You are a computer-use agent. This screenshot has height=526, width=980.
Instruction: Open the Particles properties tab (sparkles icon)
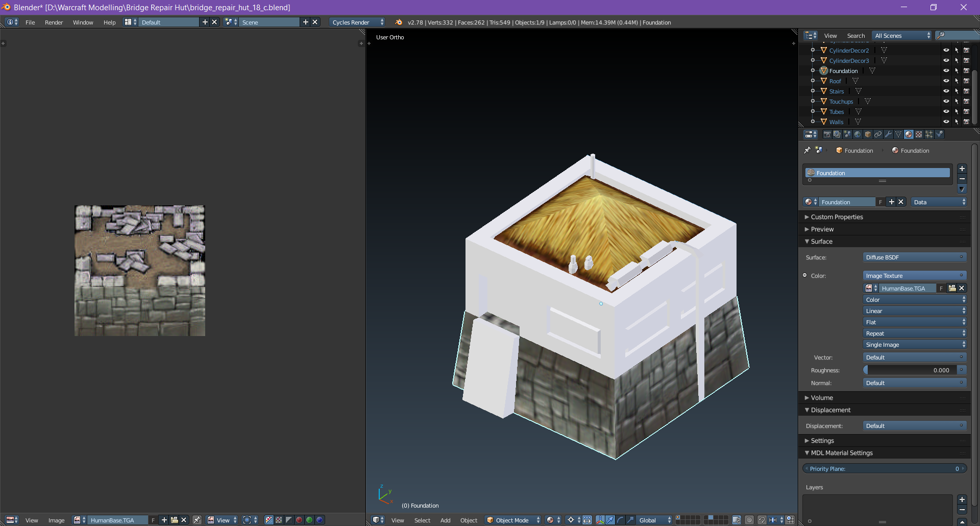click(929, 134)
